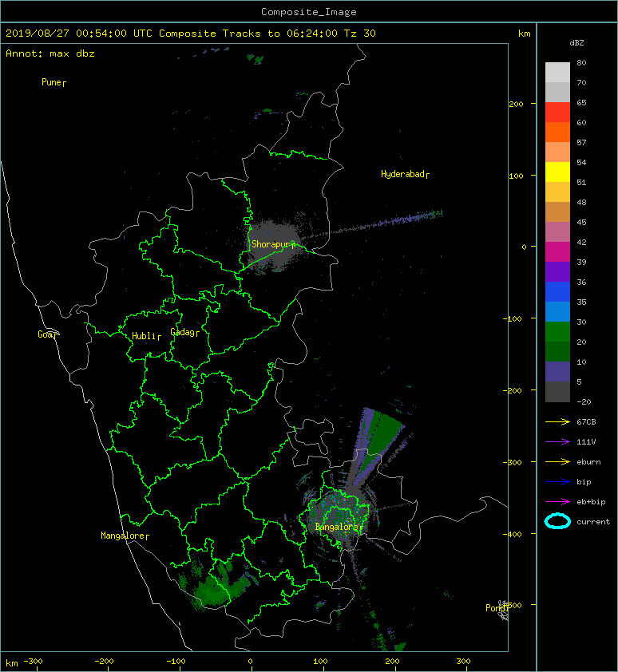Select the Hyderabad city label
This screenshot has height=672, width=618.
(405, 174)
